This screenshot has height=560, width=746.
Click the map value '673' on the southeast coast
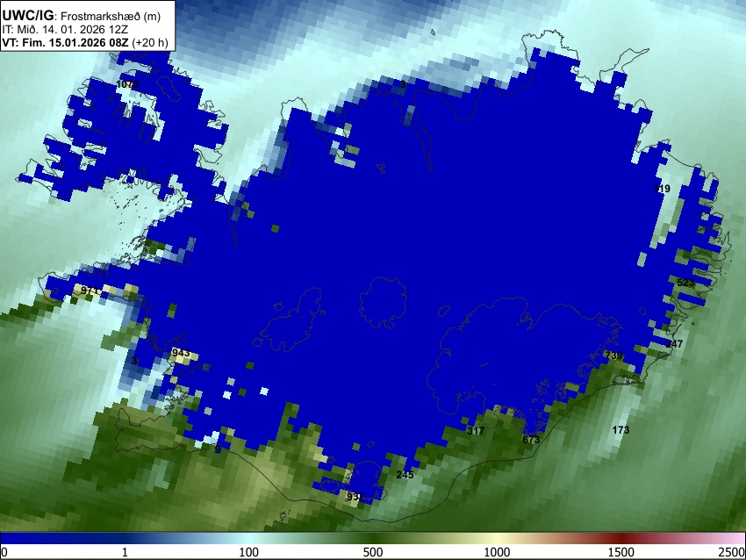click(531, 439)
